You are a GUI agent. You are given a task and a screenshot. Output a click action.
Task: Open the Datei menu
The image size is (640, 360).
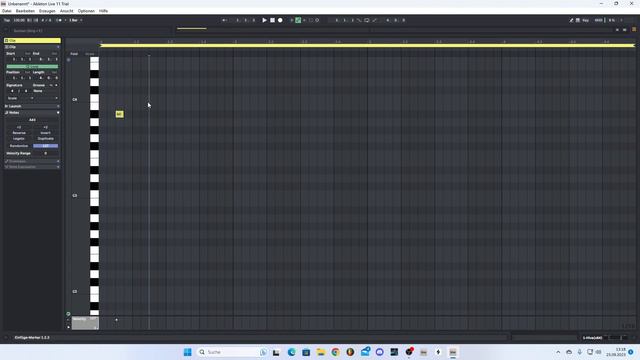click(x=7, y=11)
